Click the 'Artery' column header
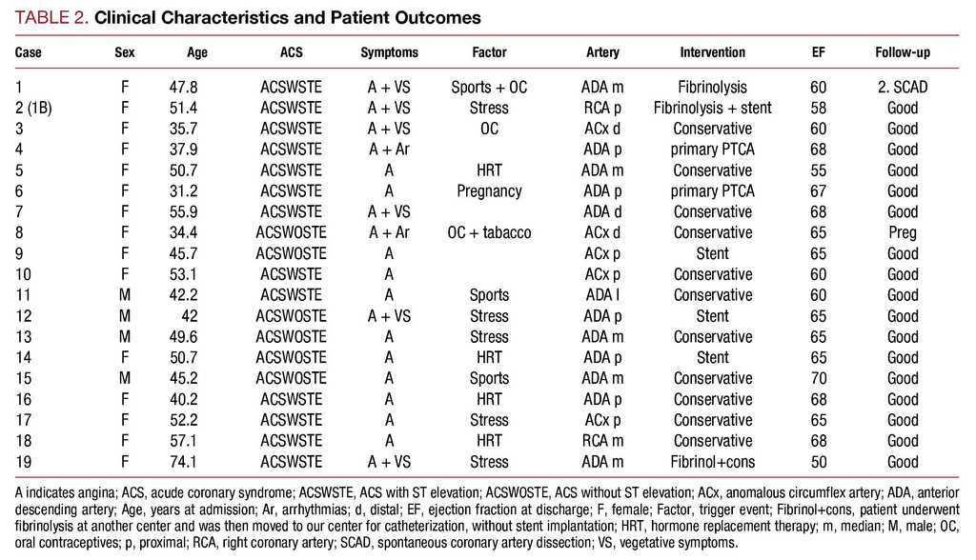Image resolution: width=976 pixels, height=560 pixels. tap(602, 52)
